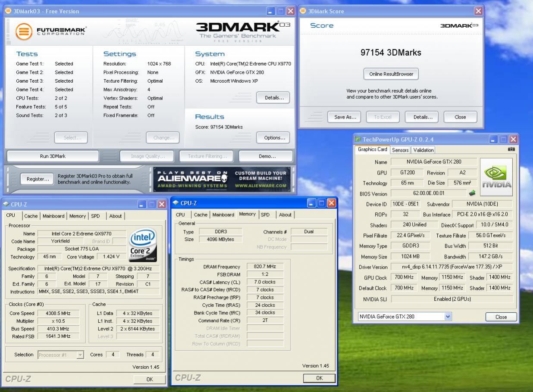The height and width of the screenshot is (392, 533).
Task: Switch to CPU tab in Memory CPU-Z window
Action: pyautogui.click(x=181, y=215)
